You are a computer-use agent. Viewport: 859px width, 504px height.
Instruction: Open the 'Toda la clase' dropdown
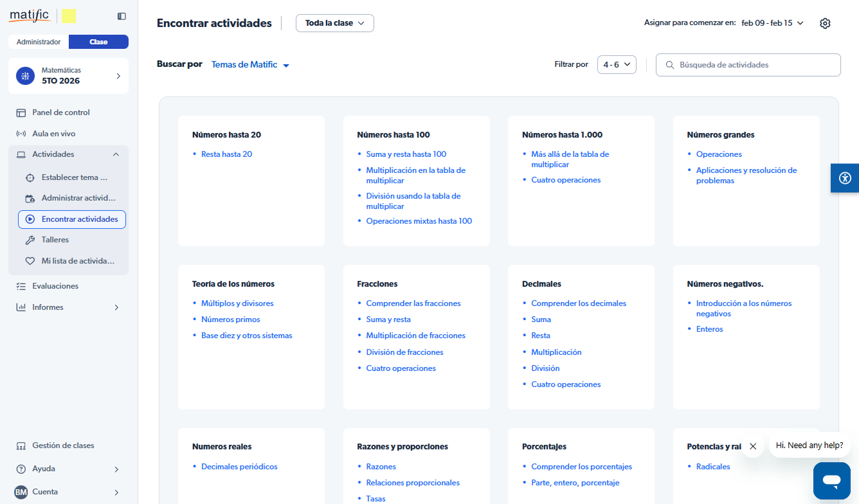coord(334,23)
